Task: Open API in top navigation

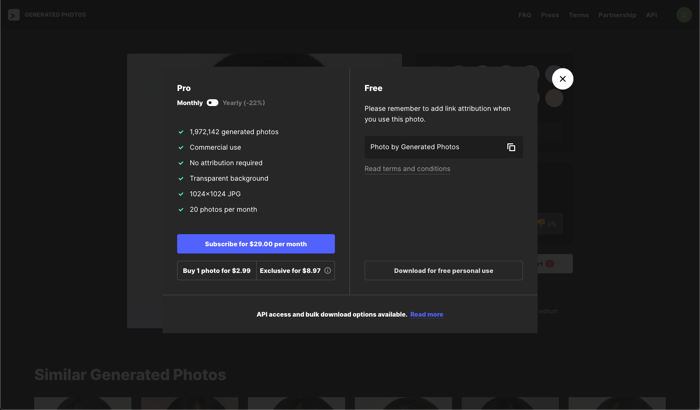Action: click(x=651, y=15)
